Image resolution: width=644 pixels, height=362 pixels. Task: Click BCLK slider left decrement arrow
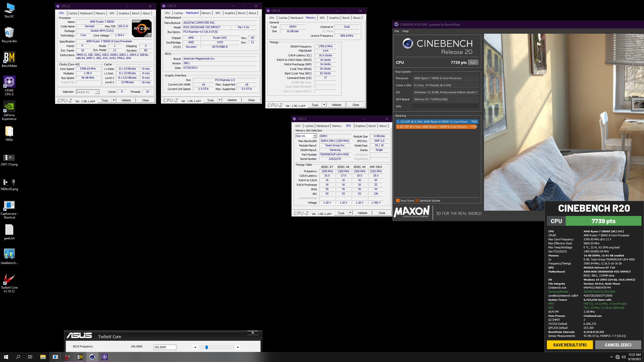(195, 347)
